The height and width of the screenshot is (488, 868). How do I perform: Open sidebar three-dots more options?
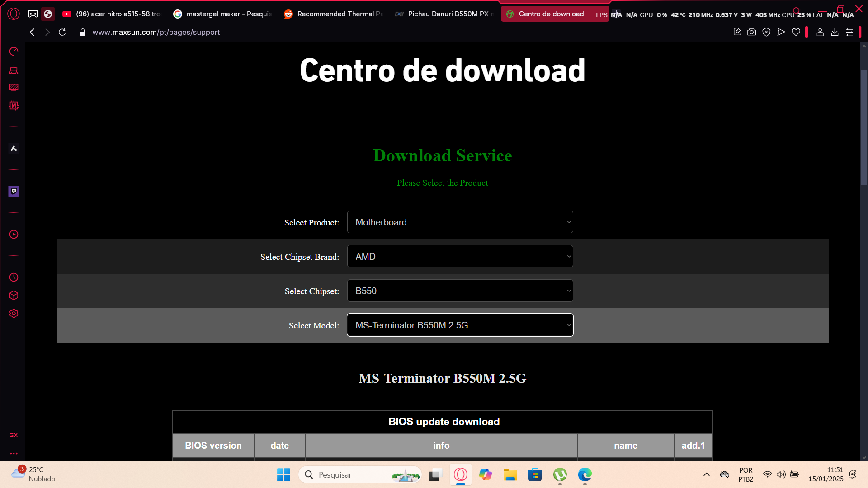(14, 453)
